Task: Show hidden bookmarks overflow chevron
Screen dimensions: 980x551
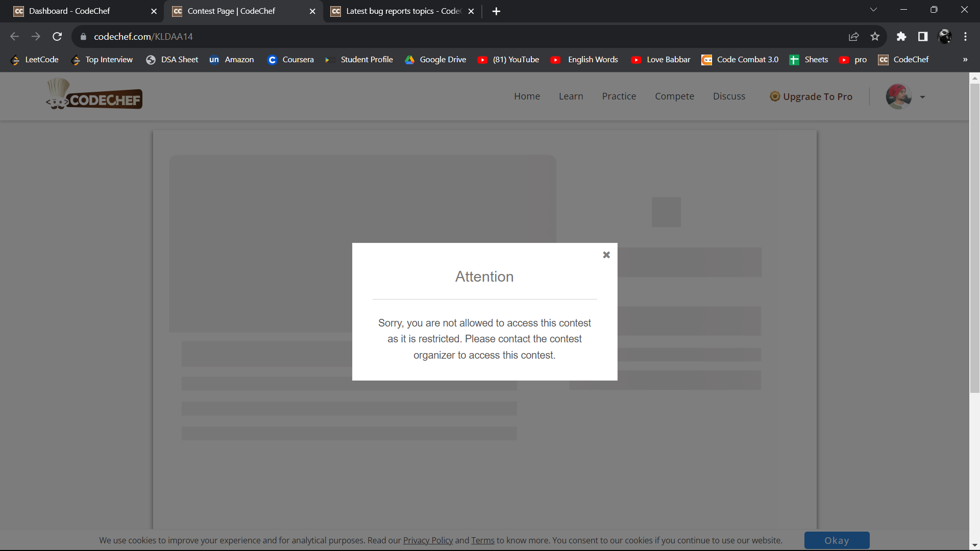Action: (x=965, y=60)
